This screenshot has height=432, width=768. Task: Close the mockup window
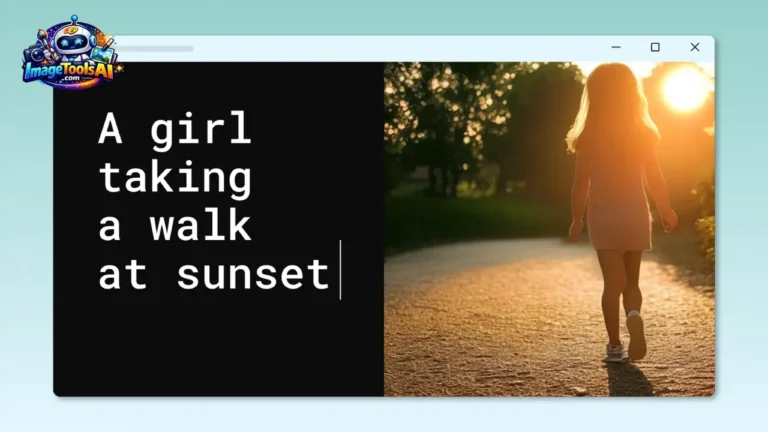tap(695, 47)
